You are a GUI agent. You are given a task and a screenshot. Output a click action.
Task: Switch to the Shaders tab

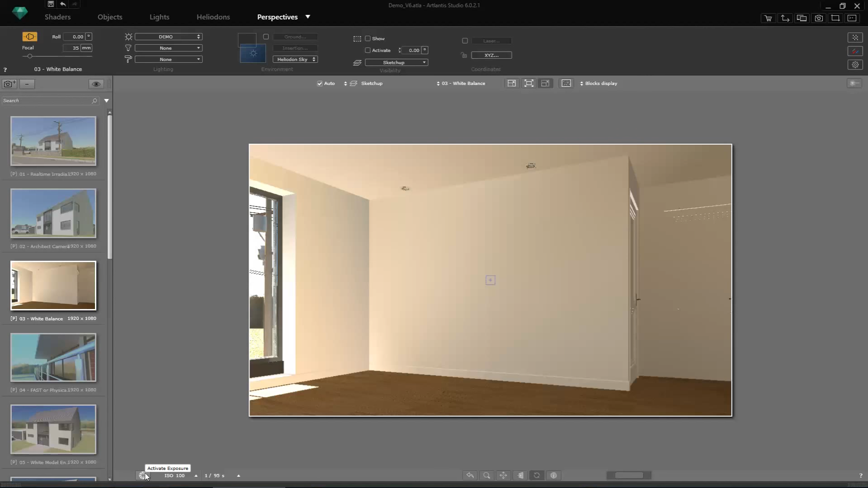pyautogui.click(x=57, y=17)
